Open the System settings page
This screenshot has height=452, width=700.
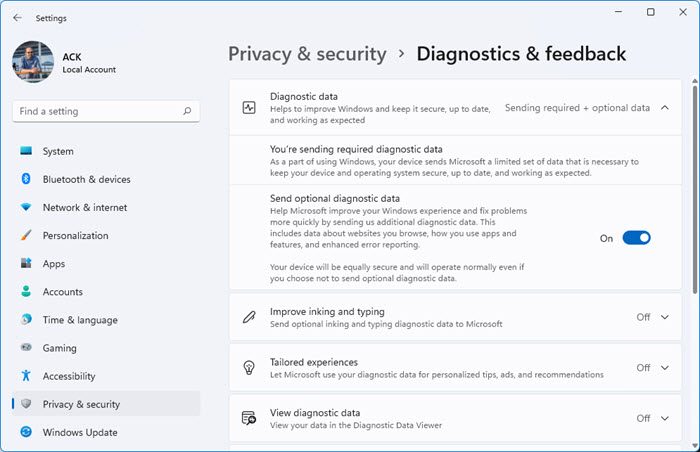[x=58, y=151]
